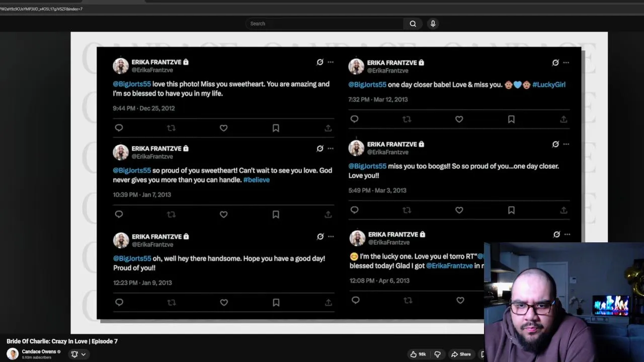Image resolution: width=644 pixels, height=362 pixels.
Task: Share the Jan 7, 2013 tweet
Action: tap(328, 214)
